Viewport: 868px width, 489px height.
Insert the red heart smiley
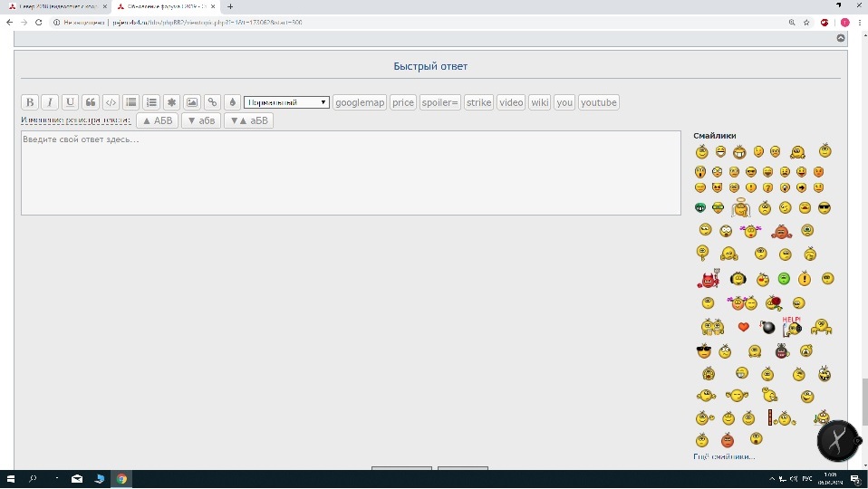(x=744, y=327)
